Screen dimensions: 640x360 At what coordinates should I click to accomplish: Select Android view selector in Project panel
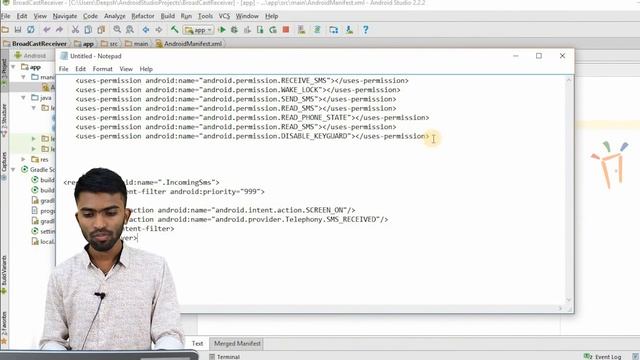pos(30,56)
